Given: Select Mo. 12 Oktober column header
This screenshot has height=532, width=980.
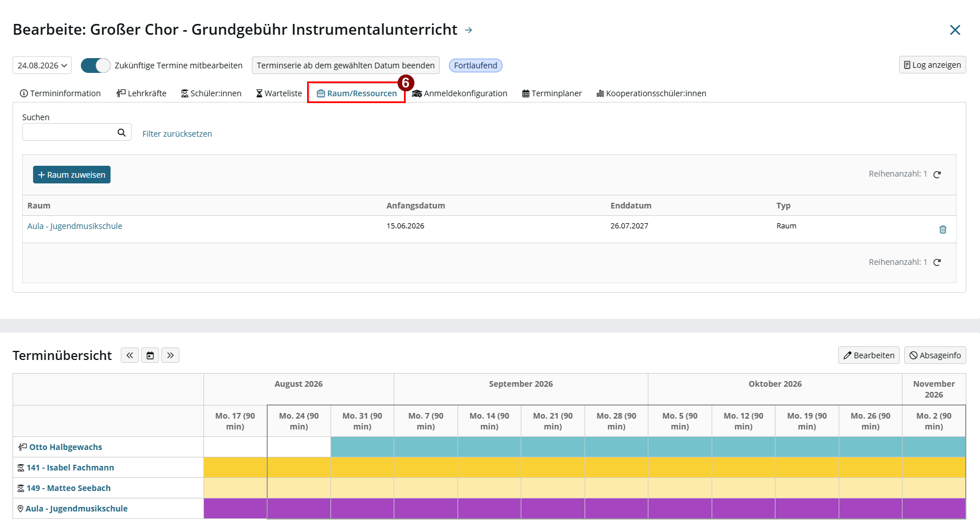Looking at the screenshot, I should click(x=744, y=421).
